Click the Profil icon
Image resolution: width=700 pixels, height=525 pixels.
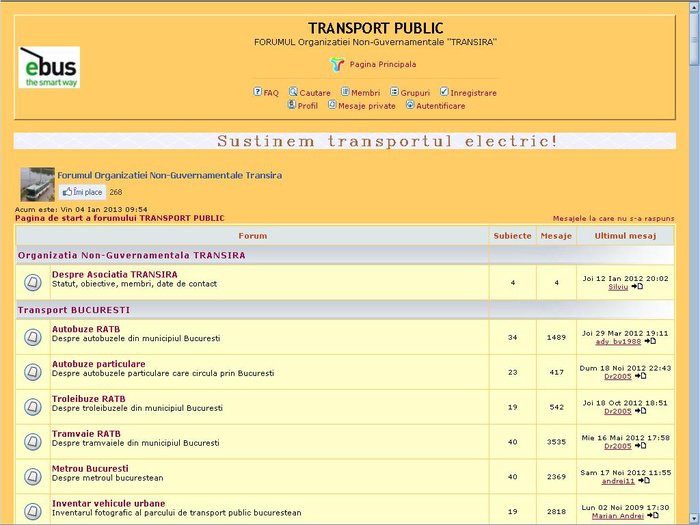coord(291,105)
